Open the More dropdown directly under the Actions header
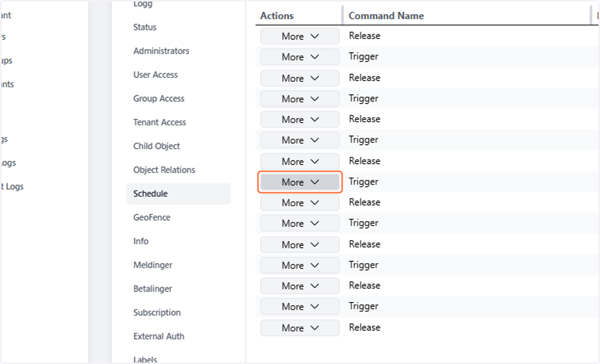Image resolution: width=600 pixels, height=364 pixels. 300,36
